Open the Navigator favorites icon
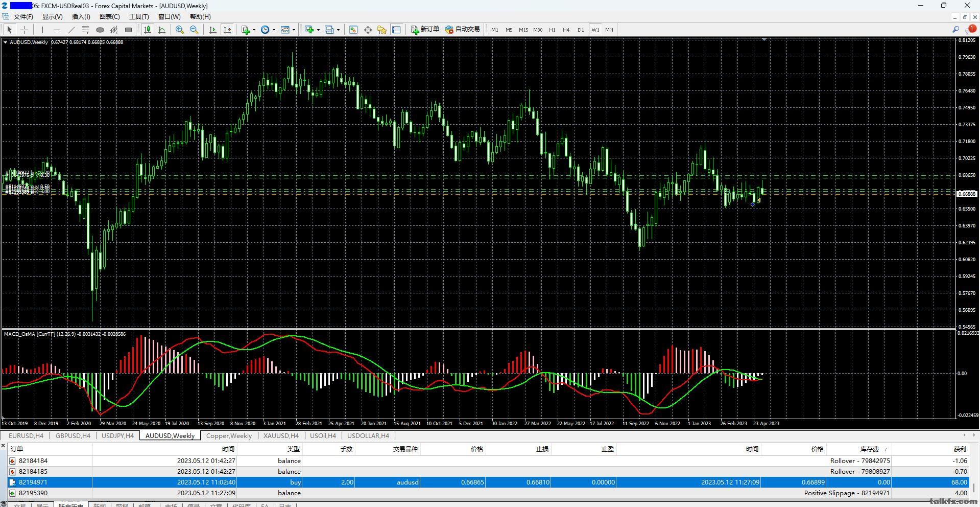Screen dimensions: 980x507 pyautogui.click(x=382, y=30)
